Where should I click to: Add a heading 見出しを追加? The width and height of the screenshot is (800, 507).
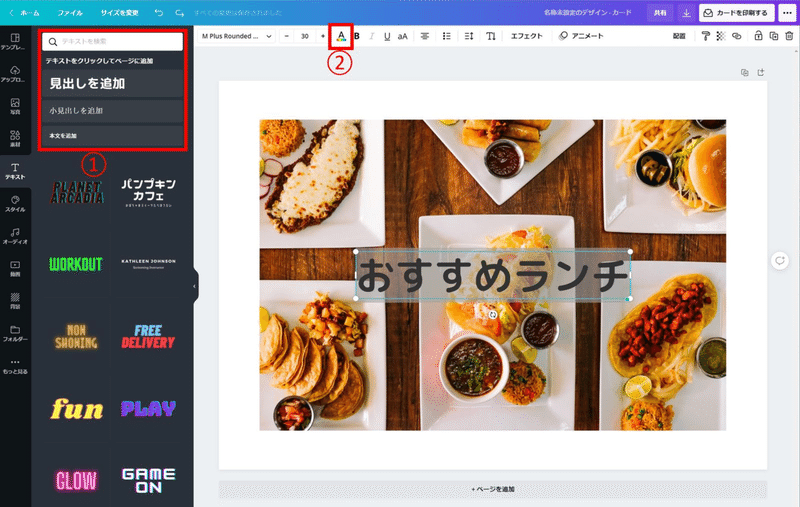click(x=112, y=83)
